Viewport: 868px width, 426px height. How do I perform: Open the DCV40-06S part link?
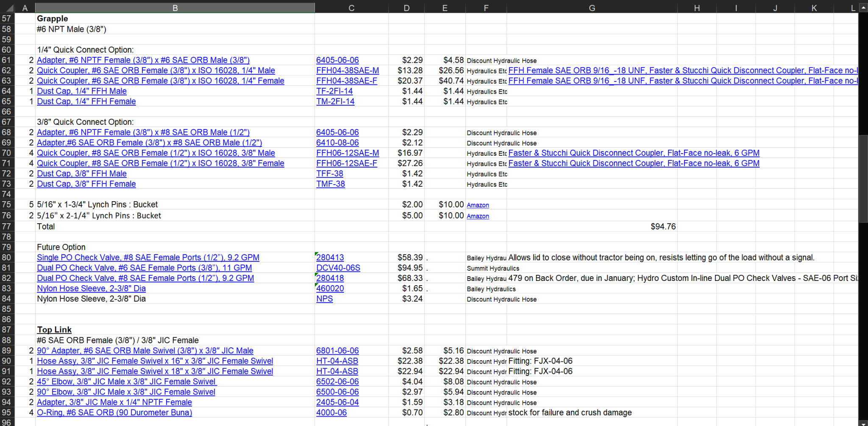coord(338,268)
